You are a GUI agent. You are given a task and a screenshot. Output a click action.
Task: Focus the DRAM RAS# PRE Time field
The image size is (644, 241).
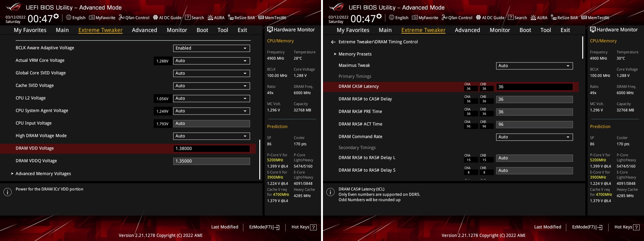point(534,112)
